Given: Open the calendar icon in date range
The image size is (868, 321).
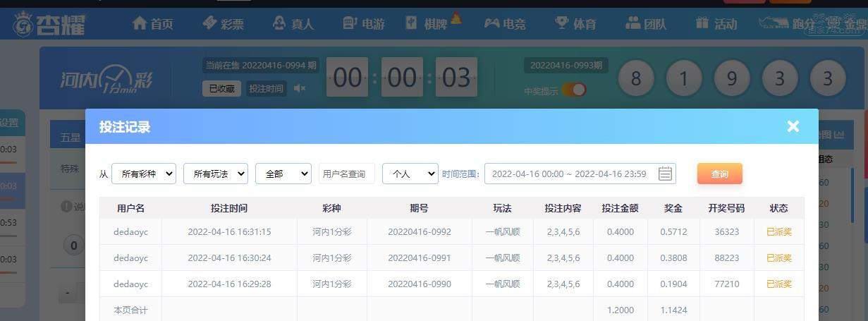Looking at the screenshot, I should pos(665,174).
